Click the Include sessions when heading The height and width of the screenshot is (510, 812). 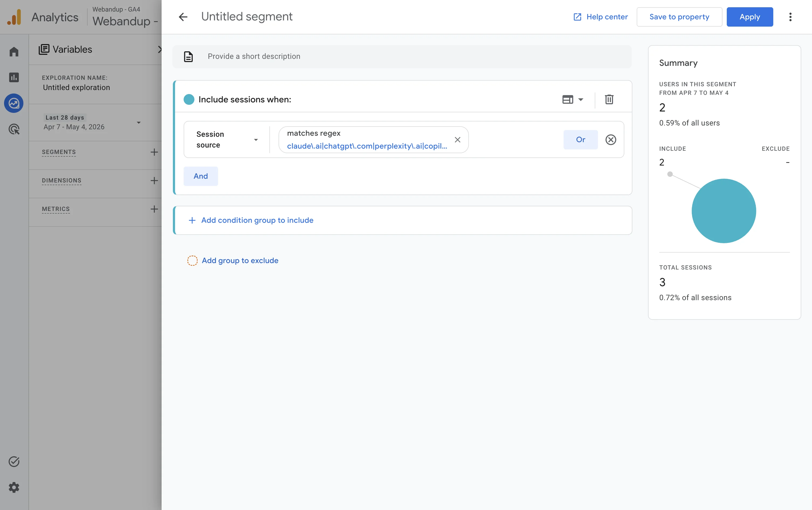pos(244,99)
